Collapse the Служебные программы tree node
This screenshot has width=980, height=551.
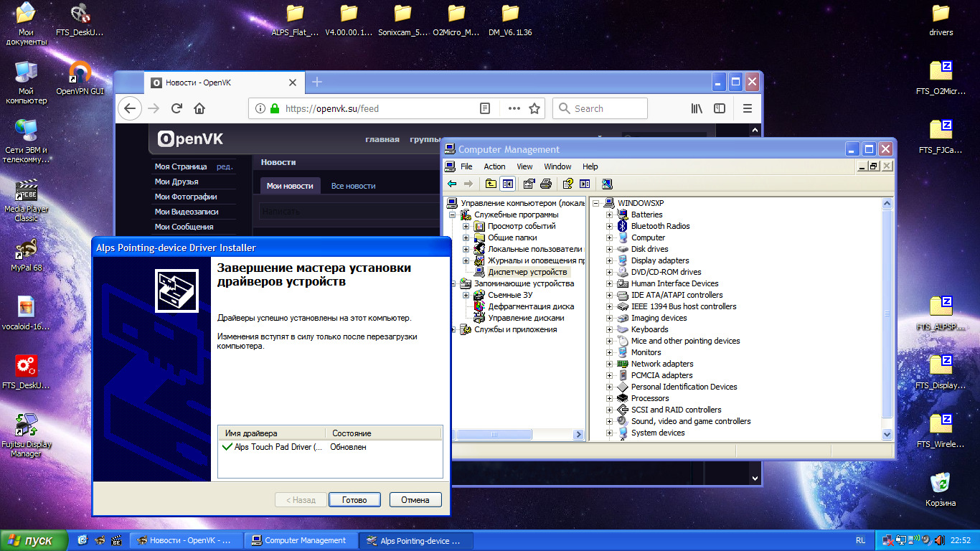click(x=453, y=215)
